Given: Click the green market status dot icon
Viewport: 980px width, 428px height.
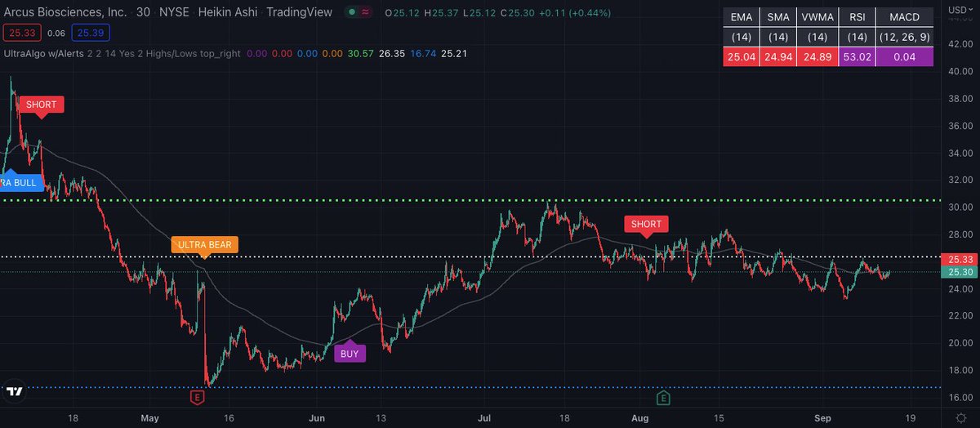Looking at the screenshot, I should click(350, 13).
